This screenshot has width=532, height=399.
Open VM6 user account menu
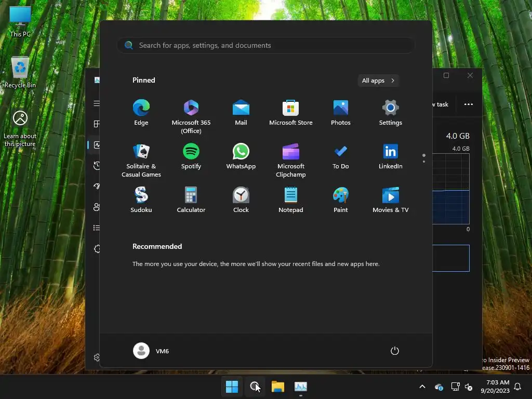tap(151, 351)
